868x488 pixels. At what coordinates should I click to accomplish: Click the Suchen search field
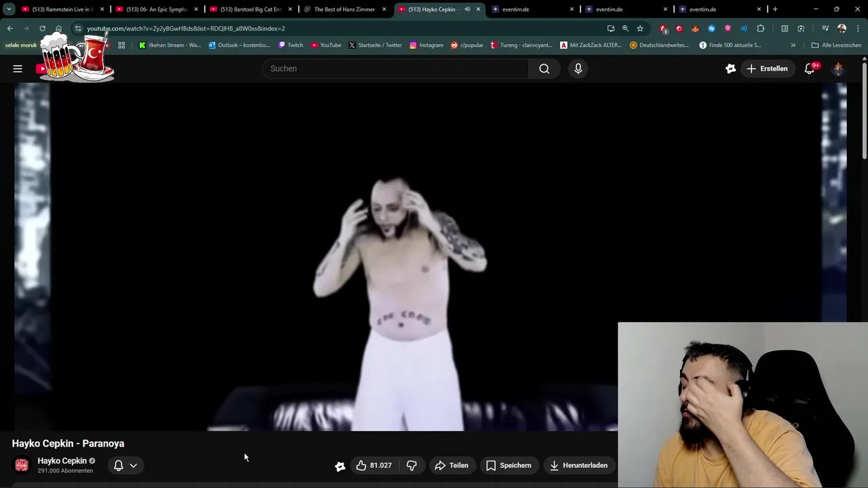point(395,68)
